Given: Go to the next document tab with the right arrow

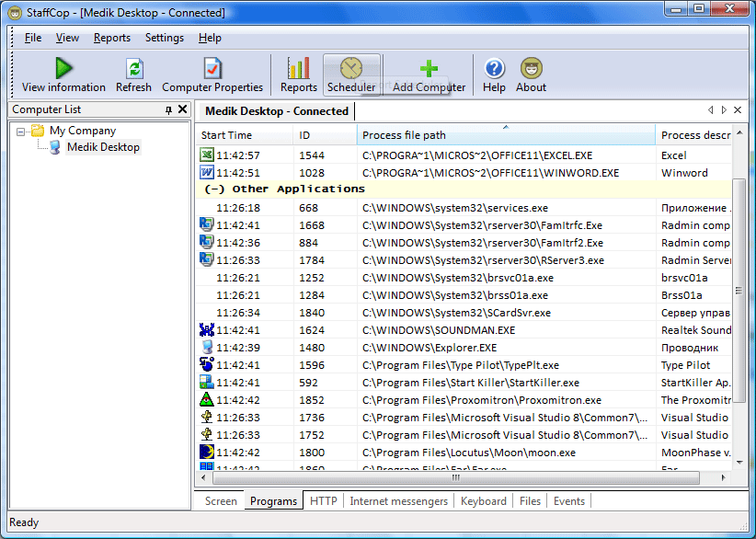Looking at the screenshot, I should pos(724,110).
